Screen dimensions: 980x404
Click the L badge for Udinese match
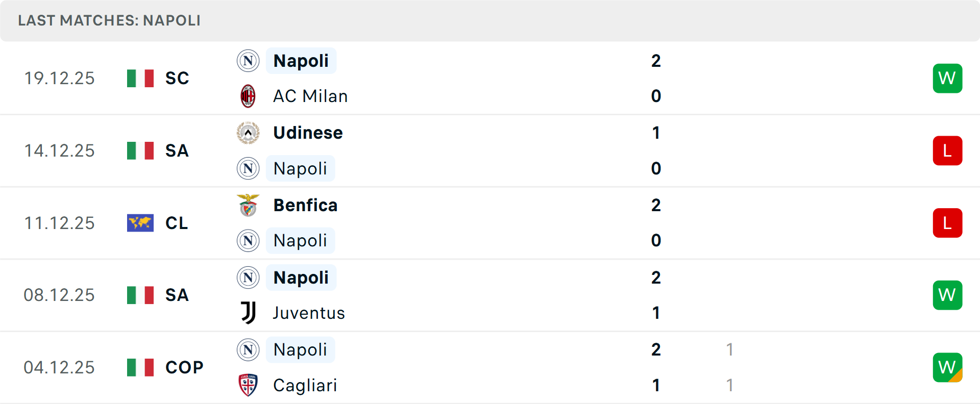click(x=947, y=150)
